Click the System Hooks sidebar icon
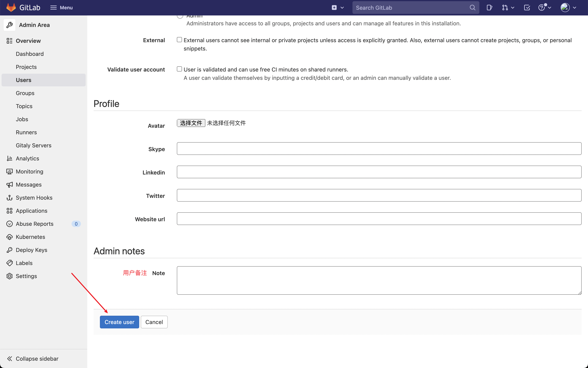Viewport: 588px width, 368px height. coord(9,197)
